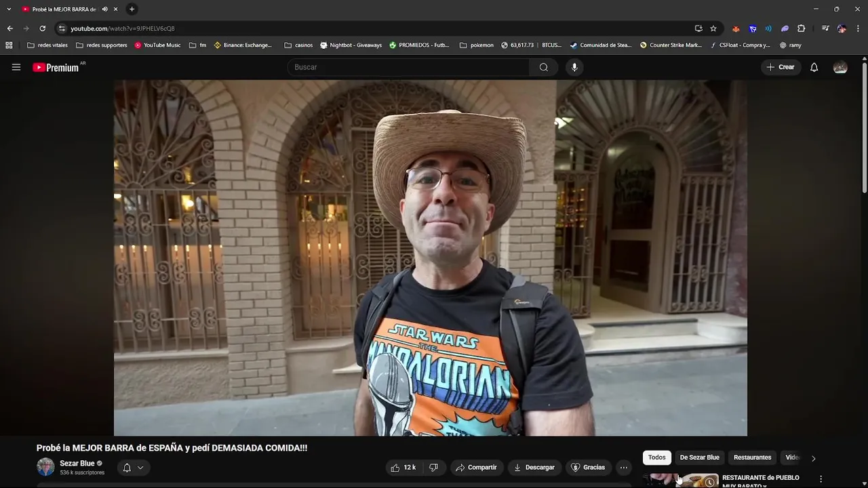Show next filter chips with right chevron

tap(814, 458)
